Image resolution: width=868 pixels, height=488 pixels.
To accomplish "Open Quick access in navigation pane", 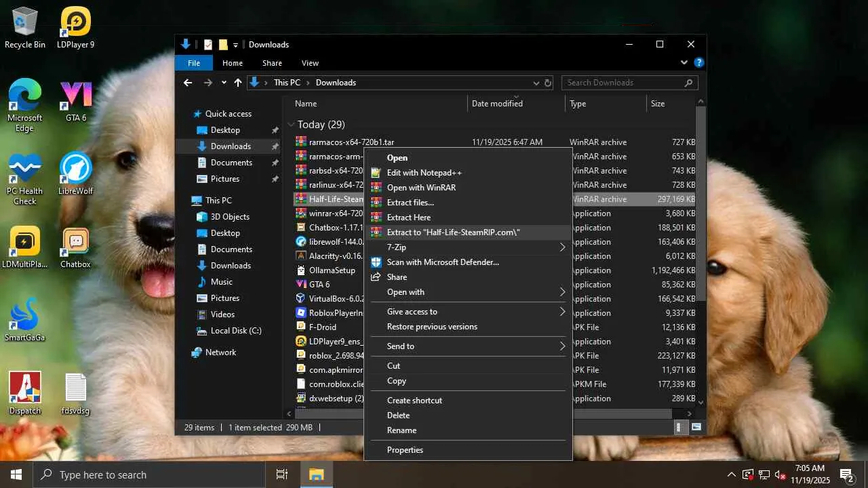I will coord(229,114).
